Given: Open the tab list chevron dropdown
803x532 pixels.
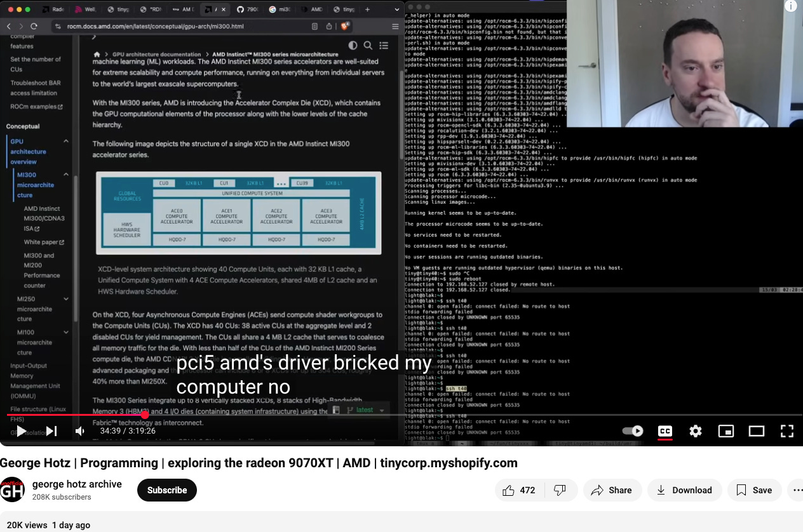Looking at the screenshot, I should 396,10.
